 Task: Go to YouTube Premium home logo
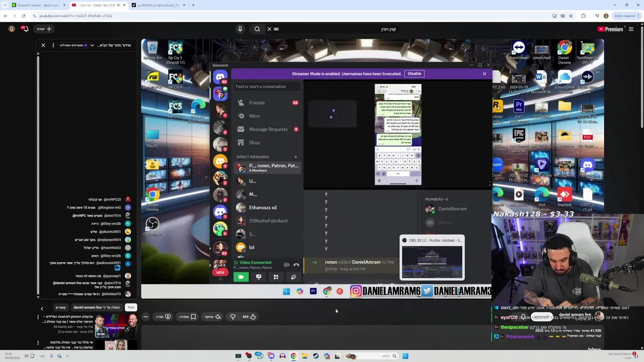click(610, 29)
